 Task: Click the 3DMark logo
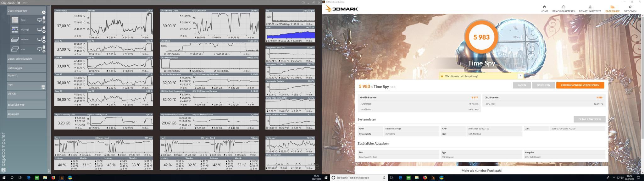coord(342,9)
